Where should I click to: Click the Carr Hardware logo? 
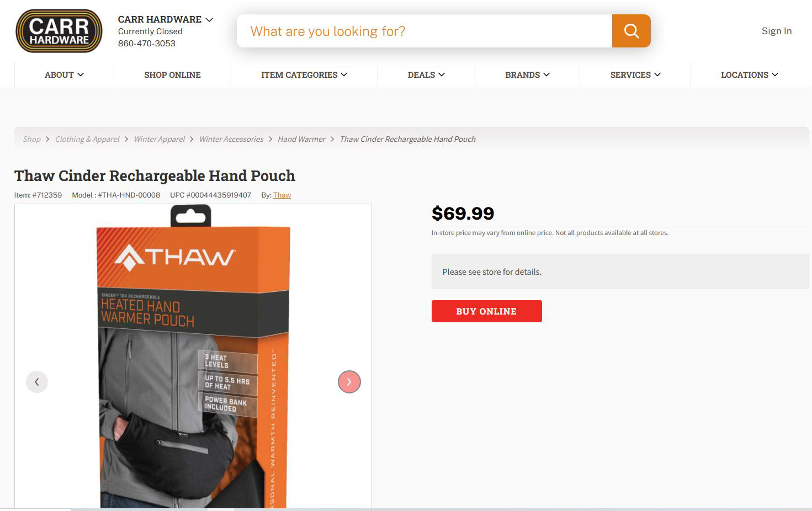[x=59, y=31]
